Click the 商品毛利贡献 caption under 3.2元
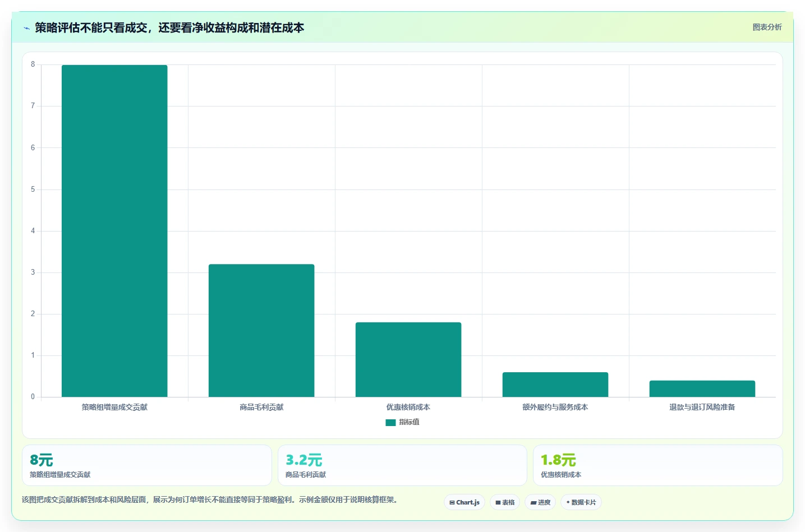Screen dimensions: 805x532 (306, 475)
